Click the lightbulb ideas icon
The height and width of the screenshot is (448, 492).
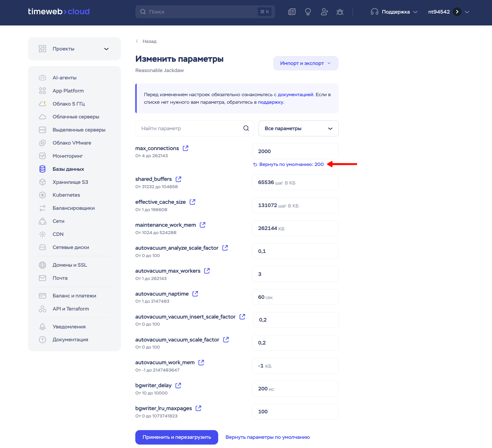pyautogui.click(x=308, y=12)
